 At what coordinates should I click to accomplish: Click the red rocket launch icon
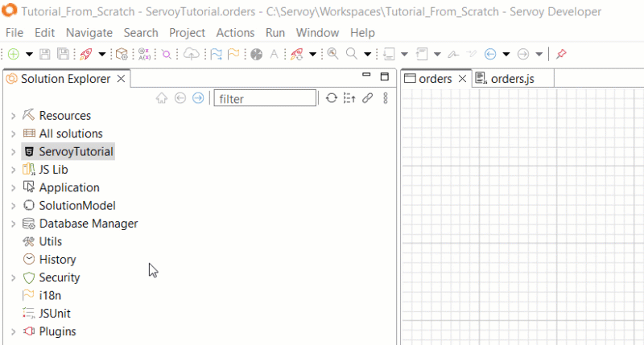coord(86,54)
